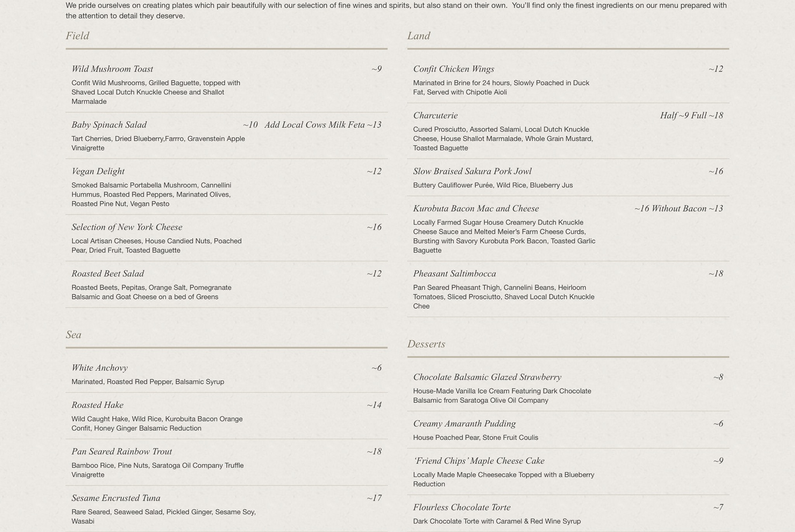Select the Confit Chicken Wings title
The height and width of the screenshot is (532, 795).
coord(453,69)
